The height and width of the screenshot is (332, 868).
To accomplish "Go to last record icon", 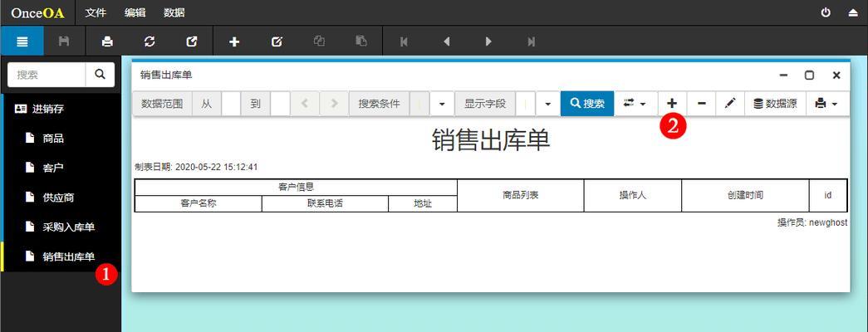I will click(531, 41).
